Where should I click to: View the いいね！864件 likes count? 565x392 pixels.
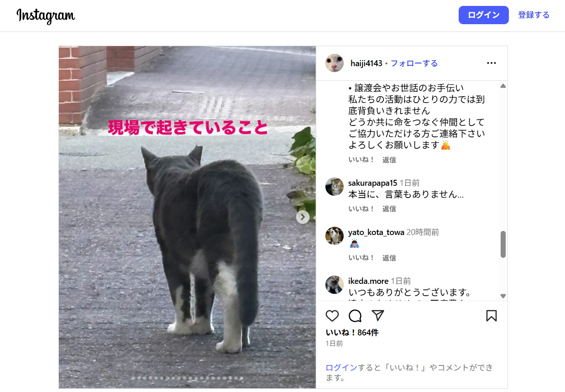tap(352, 333)
